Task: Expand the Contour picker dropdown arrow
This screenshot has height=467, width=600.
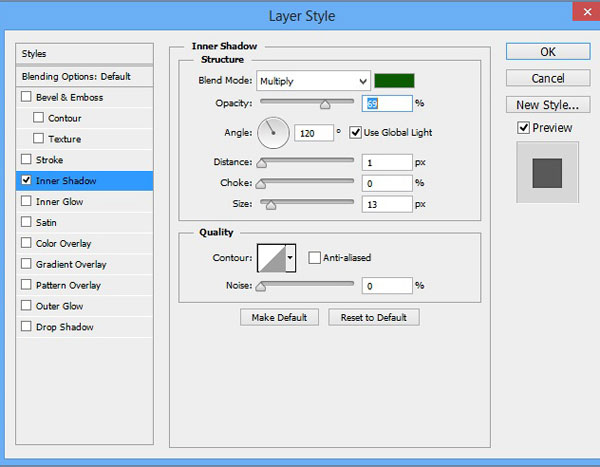Action: pos(291,258)
